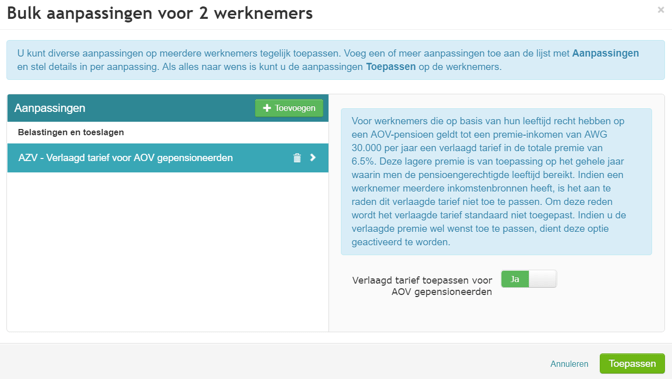The width and height of the screenshot is (672, 379).
Task: Click bold Toepassen word in info banner
Action: pyautogui.click(x=390, y=67)
